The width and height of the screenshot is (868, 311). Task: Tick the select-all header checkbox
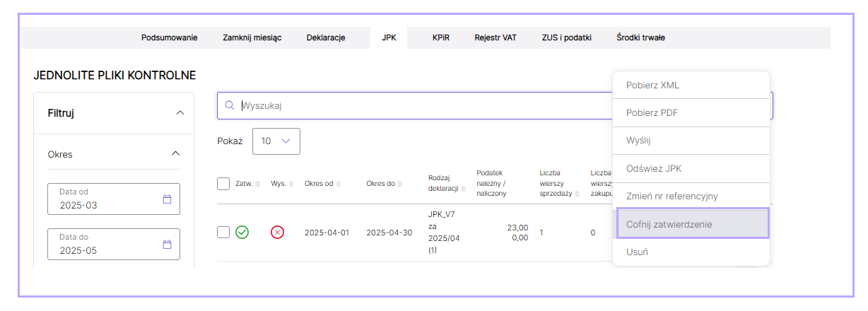[x=223, y=184]
